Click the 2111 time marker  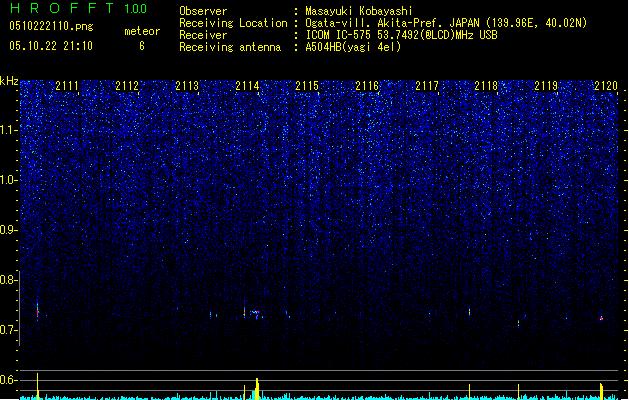click(67, 86)
